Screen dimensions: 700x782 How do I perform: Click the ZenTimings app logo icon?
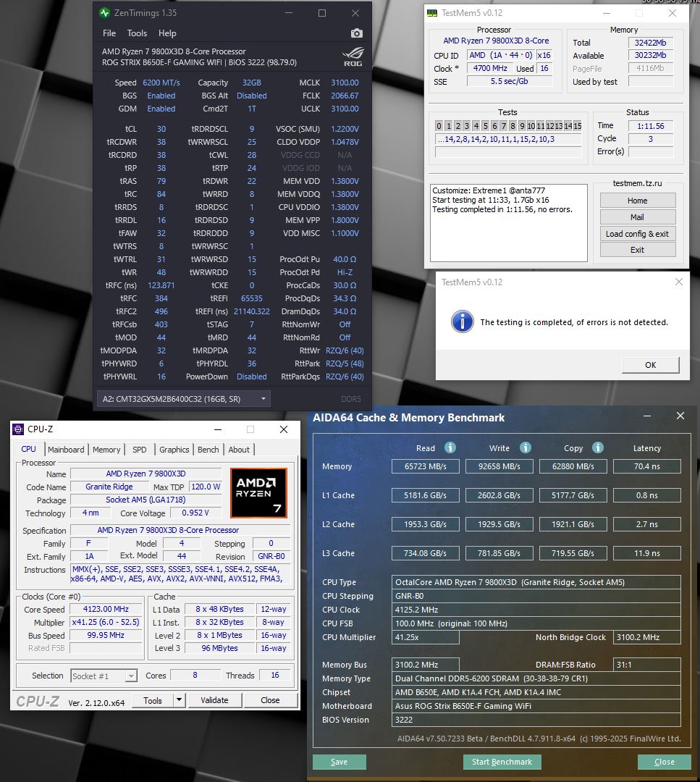coord(104,13)
